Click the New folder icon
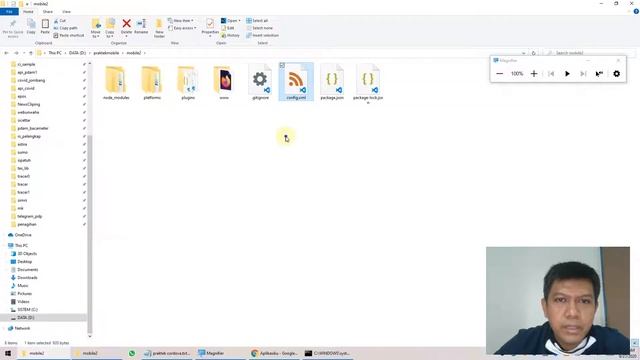The image size is (640, 360). [159, 24]
